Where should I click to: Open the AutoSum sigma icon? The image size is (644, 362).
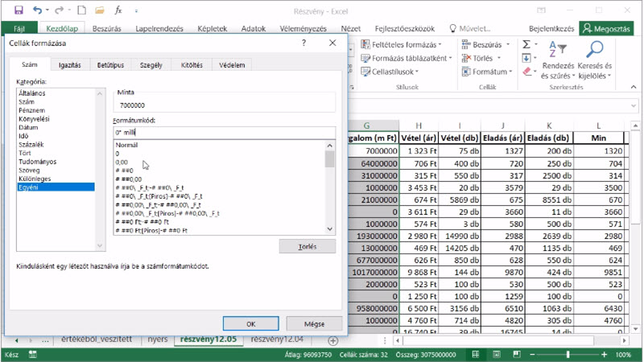526,44
